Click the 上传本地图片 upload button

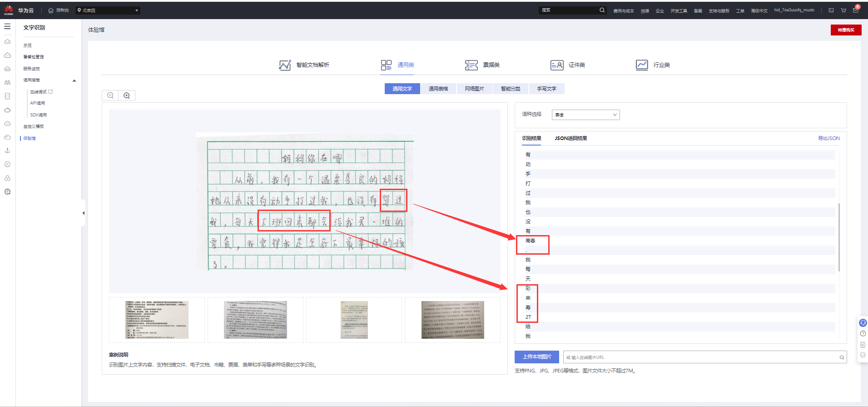(x=537, y=357)
